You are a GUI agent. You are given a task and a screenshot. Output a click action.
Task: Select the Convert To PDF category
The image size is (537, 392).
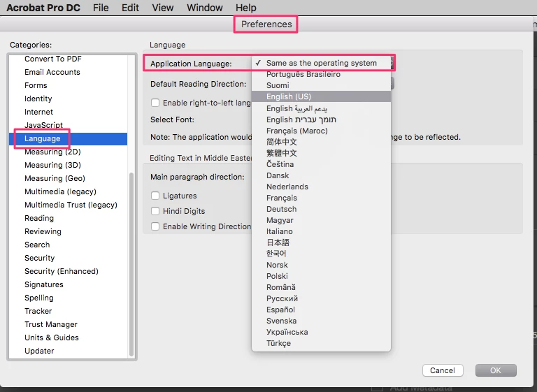(68, 59)
